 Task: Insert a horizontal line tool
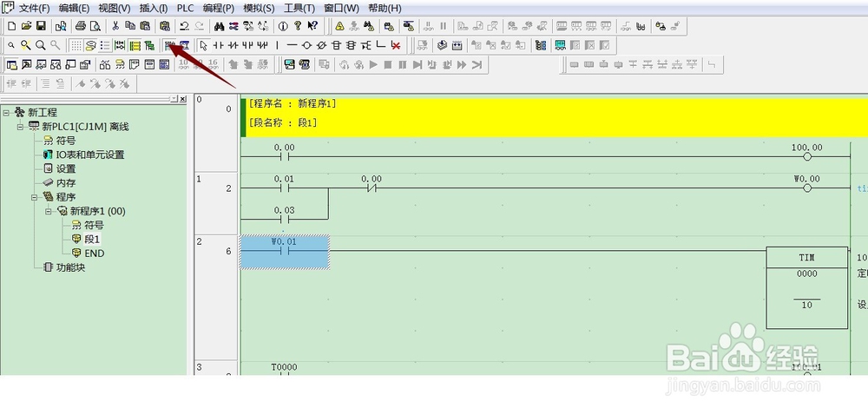(x=292, y=45)
